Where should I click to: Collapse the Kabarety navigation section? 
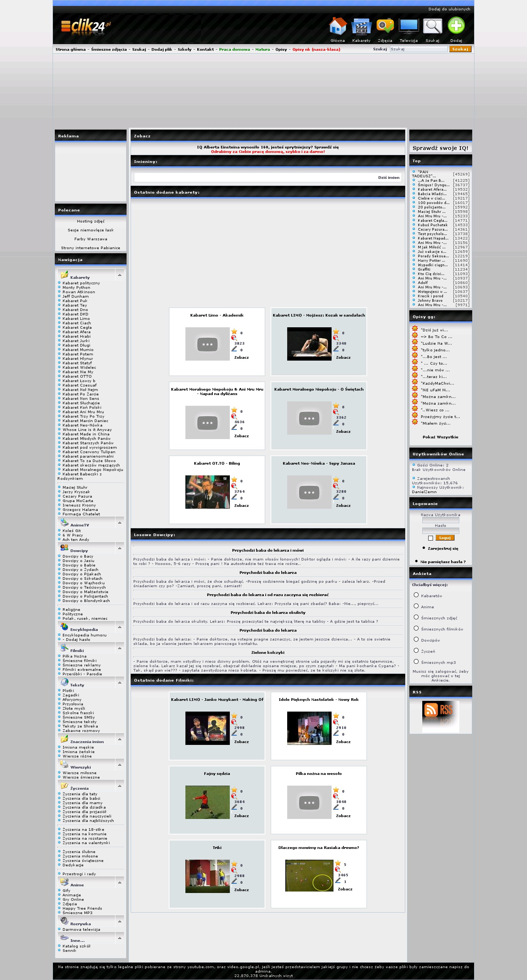click(120, 275)
